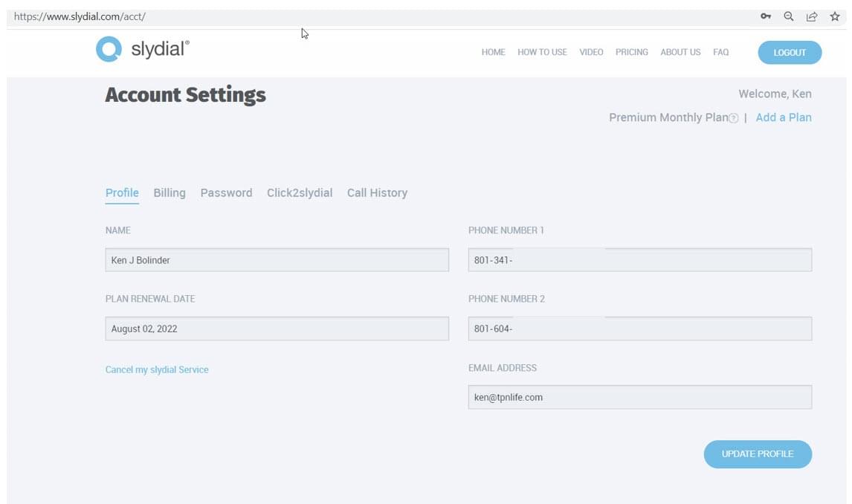Open the HOW TO USE page
Image resolution: width=852 pixels, height=504 pixels.
(542, 52)
